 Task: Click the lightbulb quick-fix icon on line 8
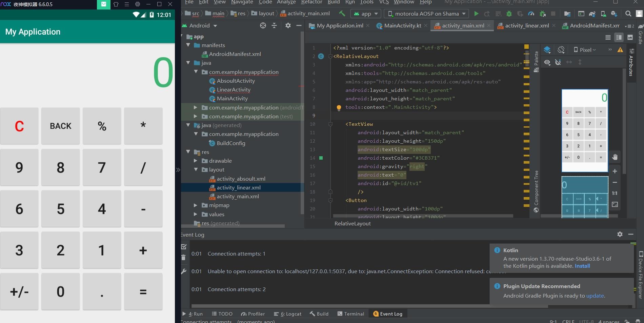339,108
